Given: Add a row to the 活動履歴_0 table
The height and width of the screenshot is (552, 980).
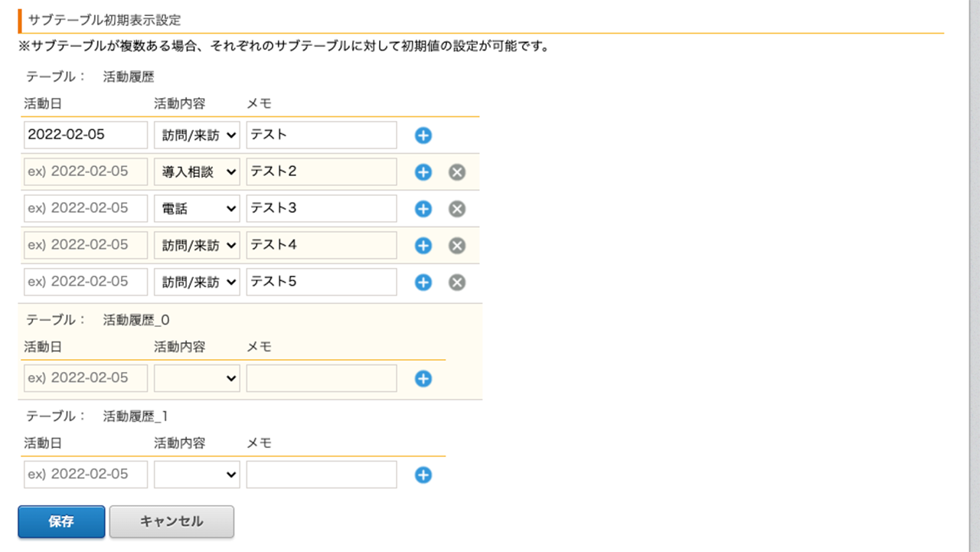Looking at the screenshot, I should click(423, 379).
